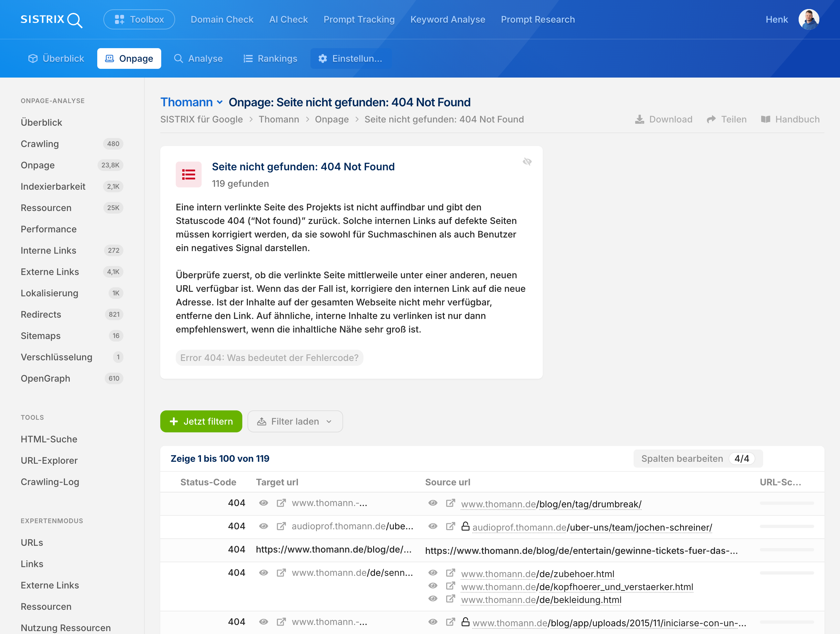The image size is (840, 634).
Task: Toggle eye icon for drumbreak row target
Action: [x=264, y=503]
